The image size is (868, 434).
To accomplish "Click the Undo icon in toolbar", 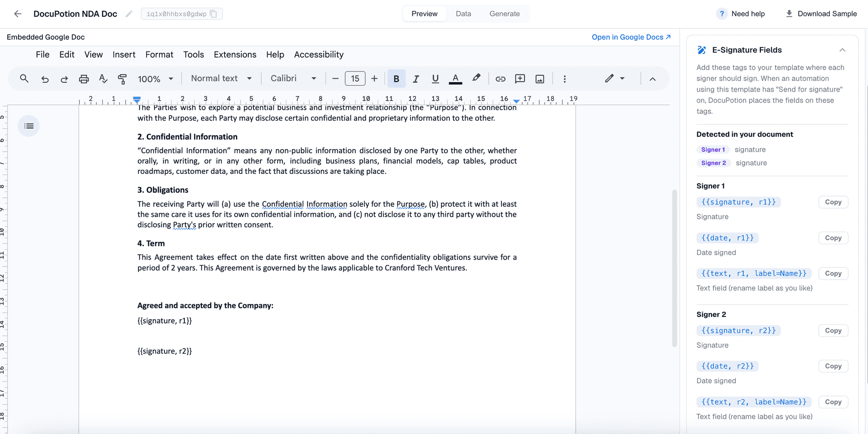I will tap(45, 79).
